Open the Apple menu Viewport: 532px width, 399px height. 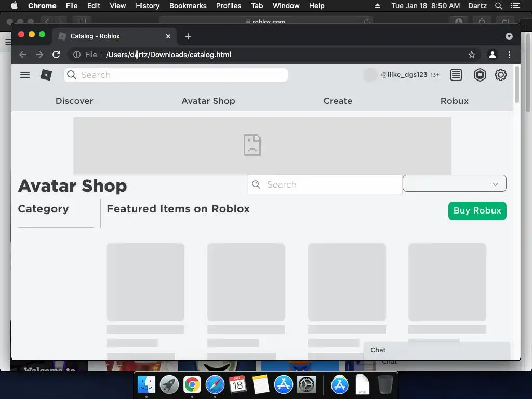[x=14, y=6]
